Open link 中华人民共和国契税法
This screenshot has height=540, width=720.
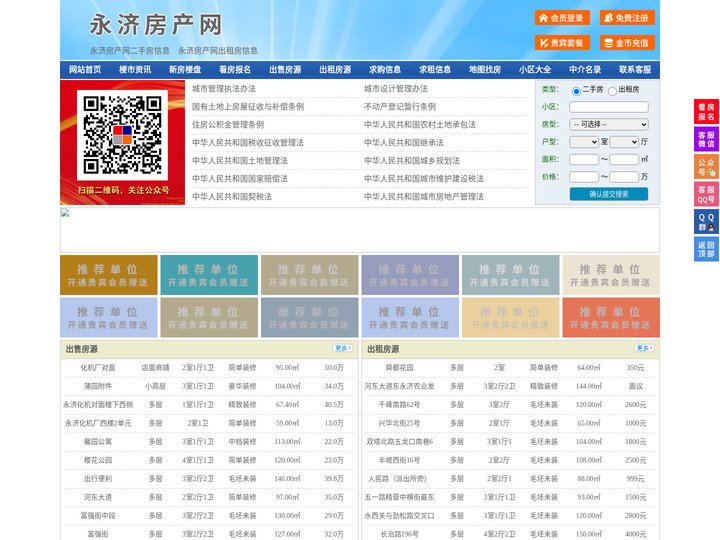coord(232,197)
